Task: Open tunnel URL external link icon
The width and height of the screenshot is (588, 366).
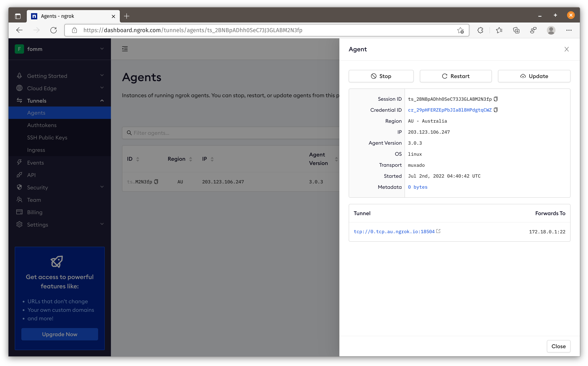Action: pyautogui.click(x=438, y=231)
